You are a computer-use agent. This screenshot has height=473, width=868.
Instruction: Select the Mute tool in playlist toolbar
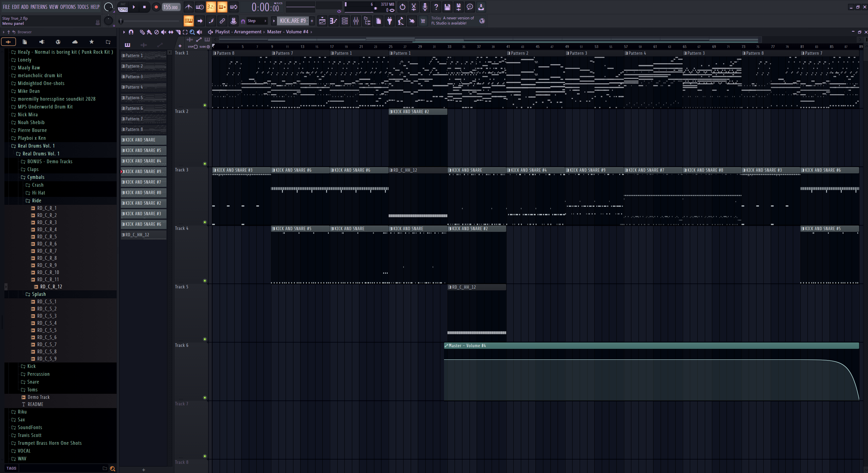(164, 32)
